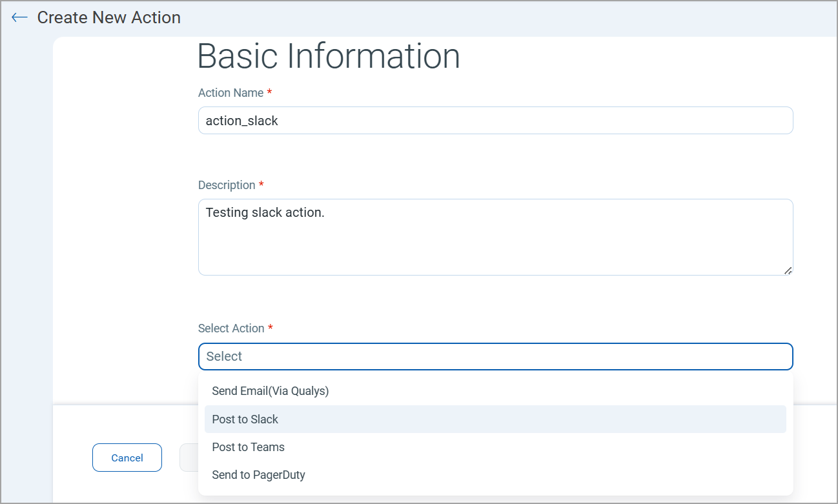Click the Basic Information heading
This screenshot has height=504, width=838.
[329, 56]
